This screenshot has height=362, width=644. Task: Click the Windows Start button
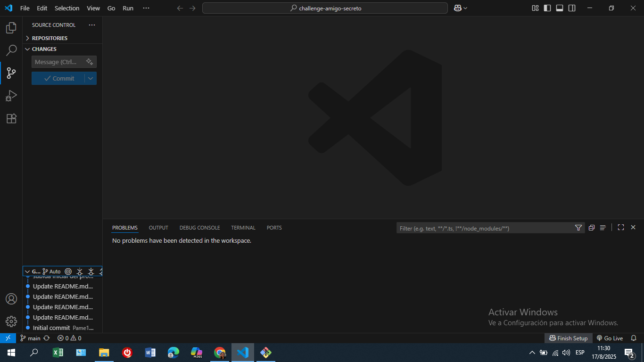pyautogui.click(x=11, y=353)
